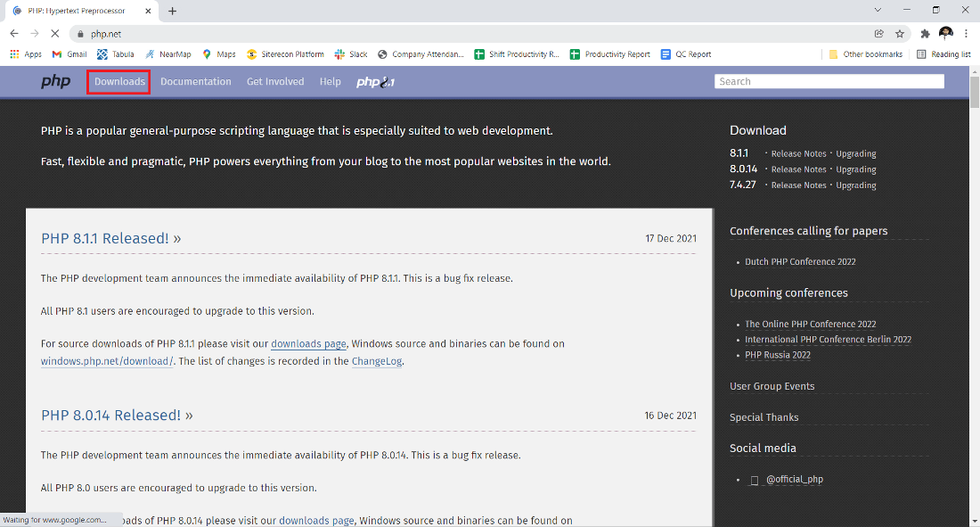Open the PHP Russia 2022 link

pos(778,355)
